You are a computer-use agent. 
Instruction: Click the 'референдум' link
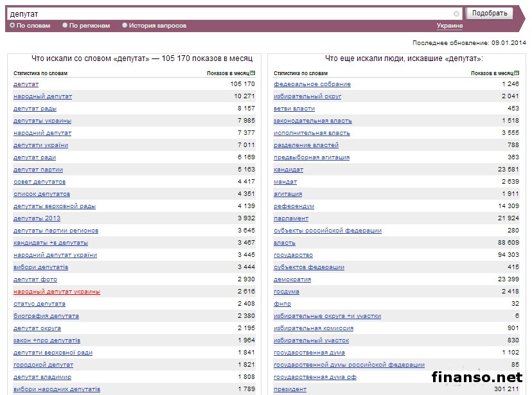294,206
